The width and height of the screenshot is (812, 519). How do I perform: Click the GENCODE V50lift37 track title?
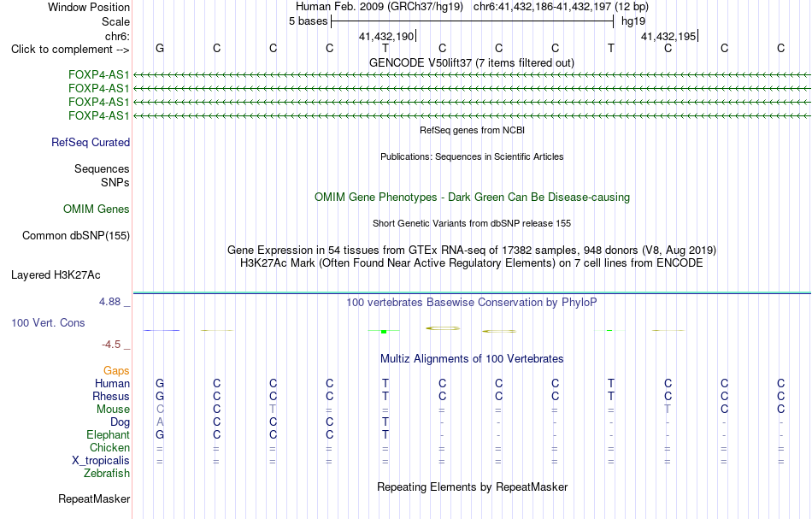click(x=472, y=63)
